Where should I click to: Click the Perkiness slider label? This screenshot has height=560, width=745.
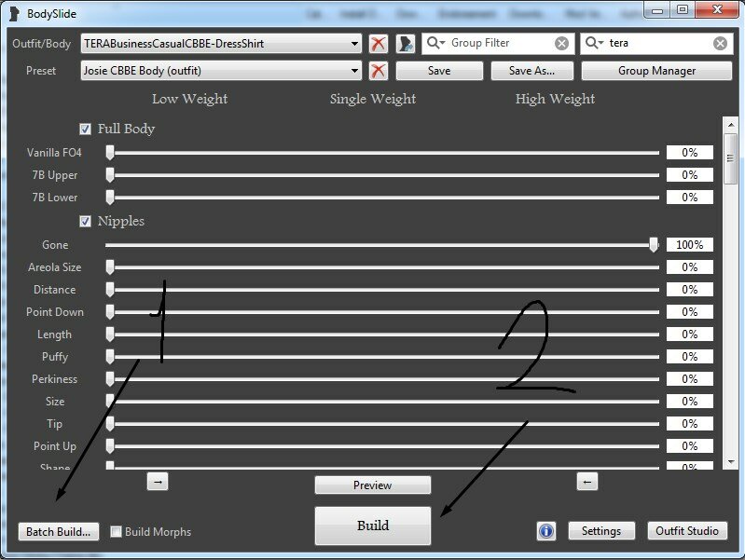(x=55, y=379)
